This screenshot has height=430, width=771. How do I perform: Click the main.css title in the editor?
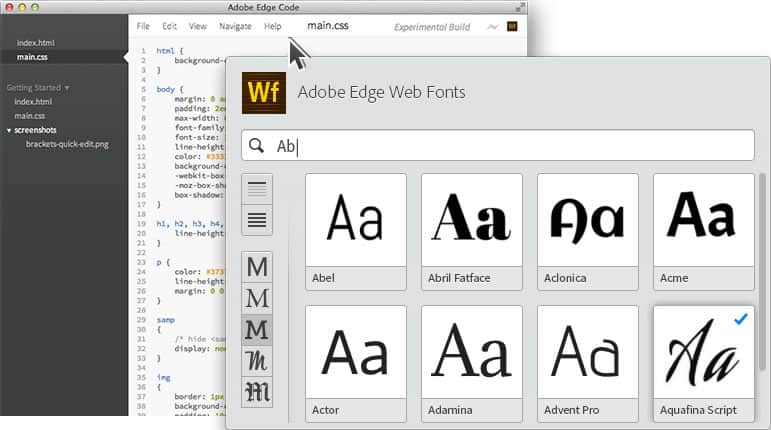coord(327,26)
